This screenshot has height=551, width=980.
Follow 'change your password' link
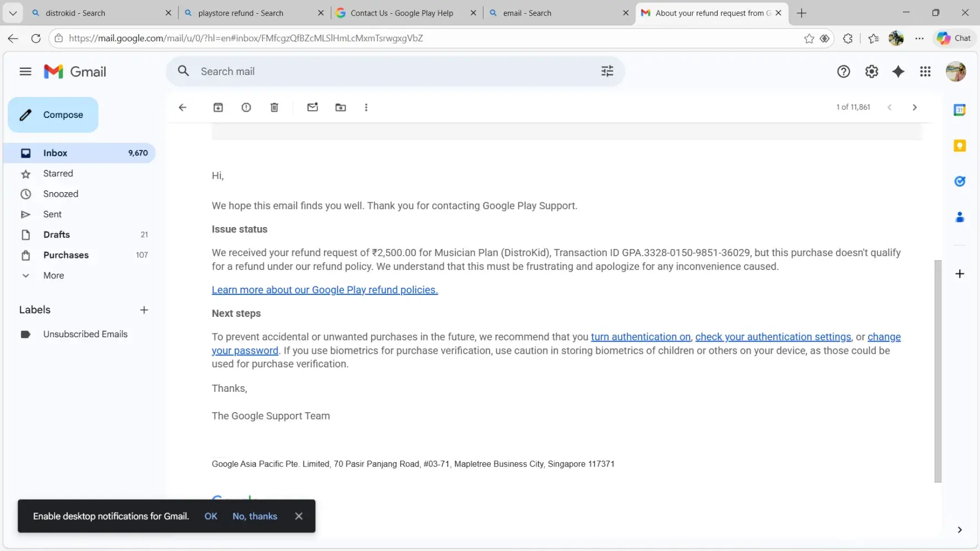point(884,337)
